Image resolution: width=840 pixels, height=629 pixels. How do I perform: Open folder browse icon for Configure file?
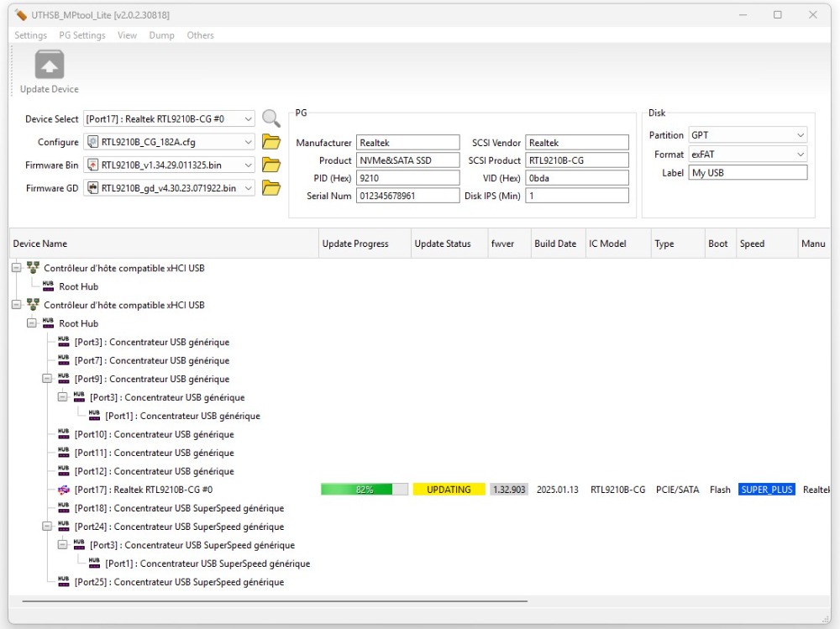pyautogui.click(x=270, y=142)
